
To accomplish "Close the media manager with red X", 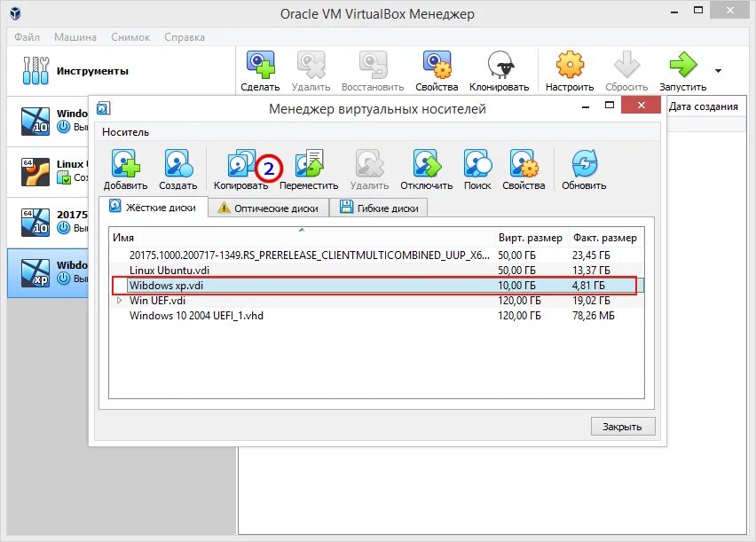I will point(641,106).
